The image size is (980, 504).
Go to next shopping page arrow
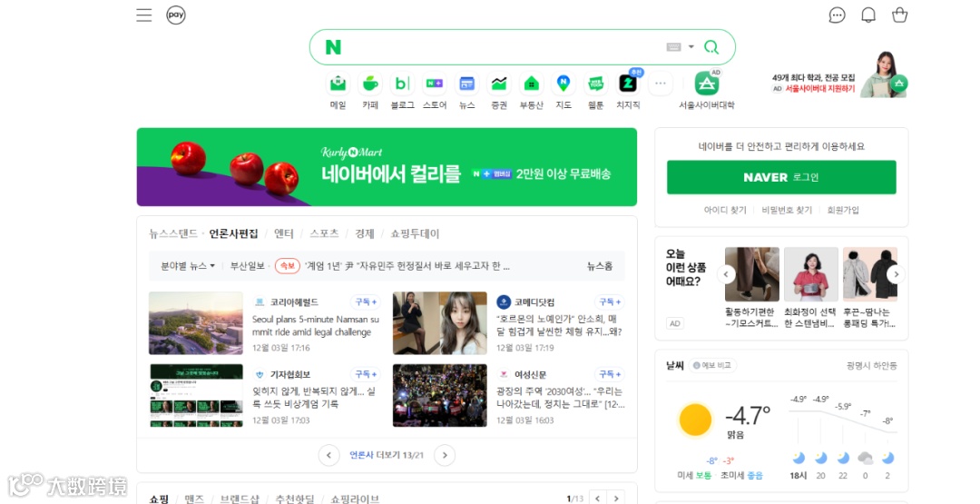pos(616,499)
